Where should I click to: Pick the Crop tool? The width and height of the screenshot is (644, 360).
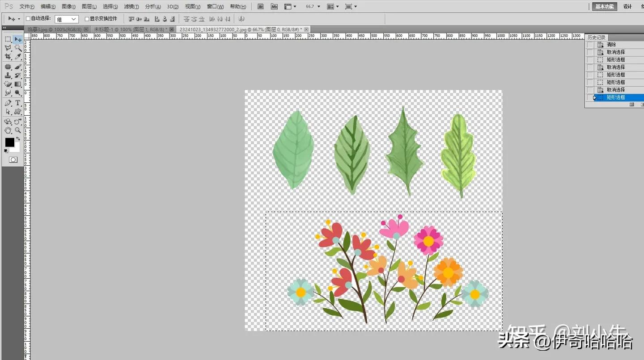(8, 57)
